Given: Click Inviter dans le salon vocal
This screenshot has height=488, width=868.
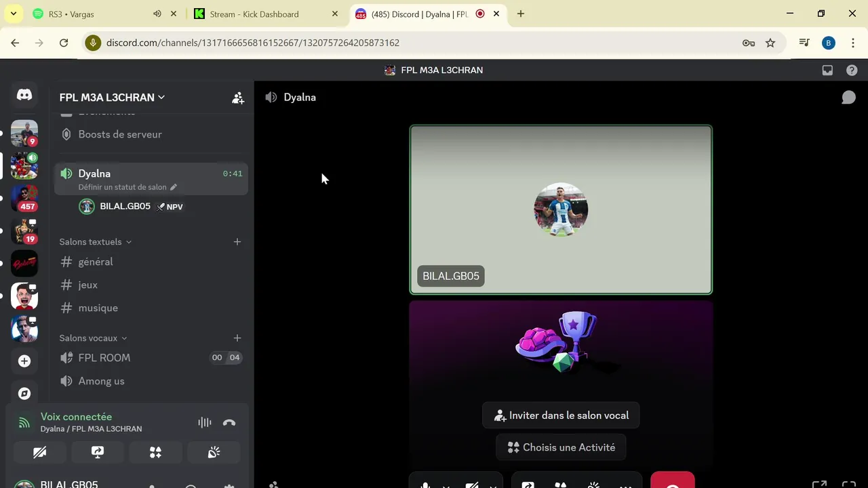Looking at the screenshot, I should pos(561,415).
